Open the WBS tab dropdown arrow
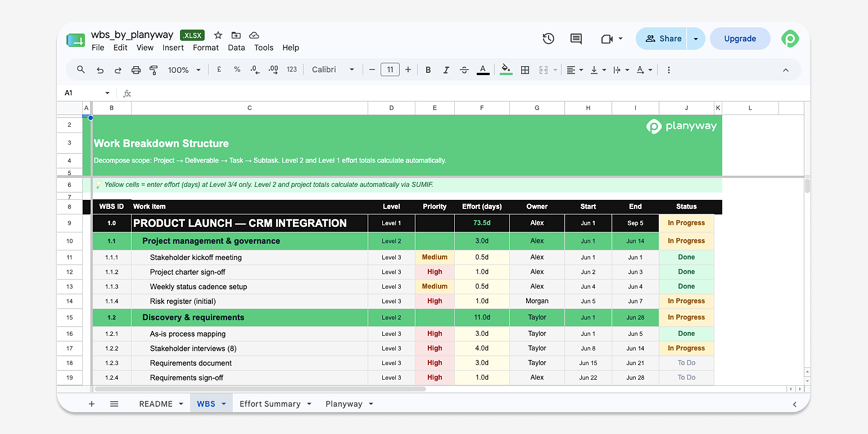This screenshot has width=868, height=434. coord(224,404)
